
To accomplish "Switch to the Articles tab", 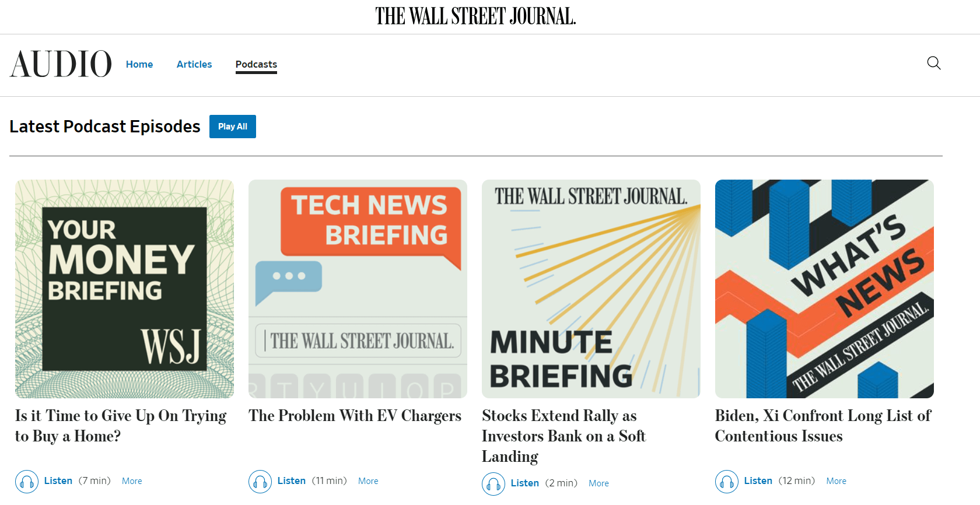I will 194,64.
